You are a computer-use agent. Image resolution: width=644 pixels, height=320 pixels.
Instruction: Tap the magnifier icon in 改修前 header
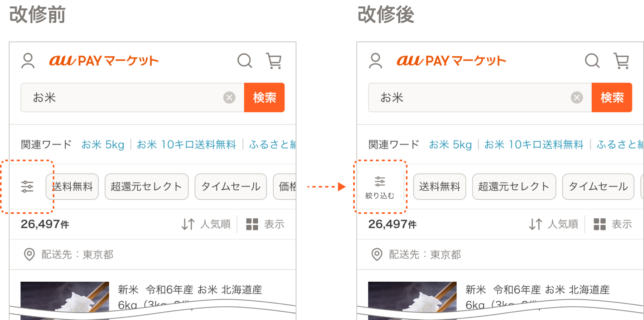click(x=245, y=61)
